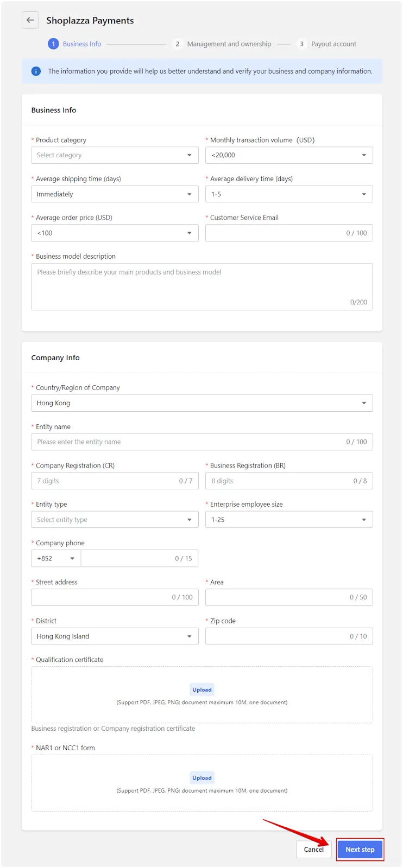The width and height of the screenshot is (403, 868).
Task: Click Upload under Qualification certificate
Action: tap(202, 690)
